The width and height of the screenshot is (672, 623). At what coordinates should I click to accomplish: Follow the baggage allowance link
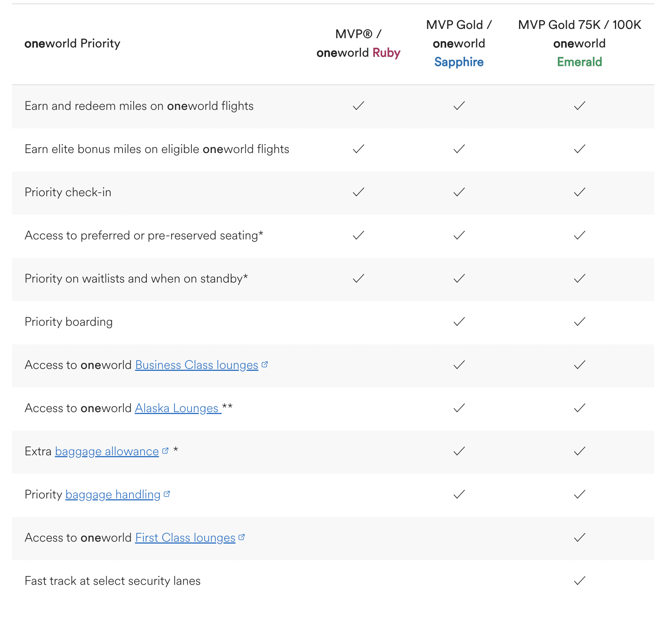(107, 451)
